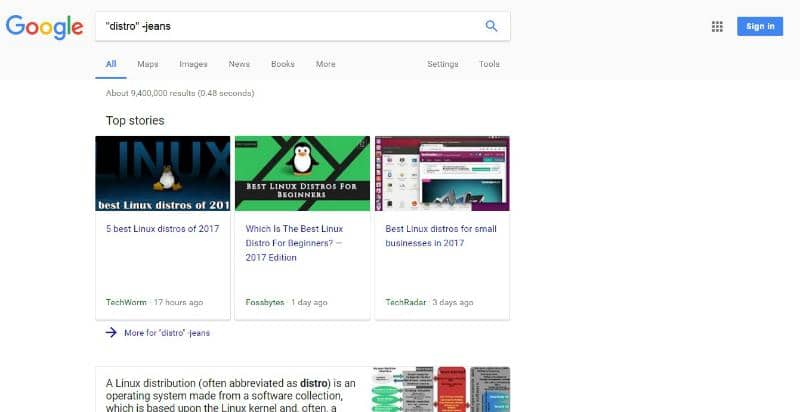Click the More for "distro" -jeans link
The image size is (800, 412).
(x=167, y=333)
